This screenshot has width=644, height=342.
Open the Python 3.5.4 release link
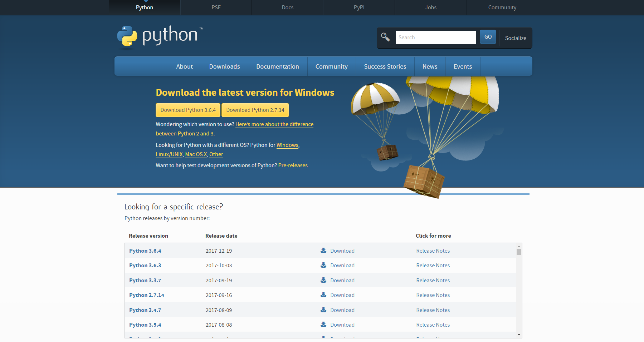pos(145,325)
